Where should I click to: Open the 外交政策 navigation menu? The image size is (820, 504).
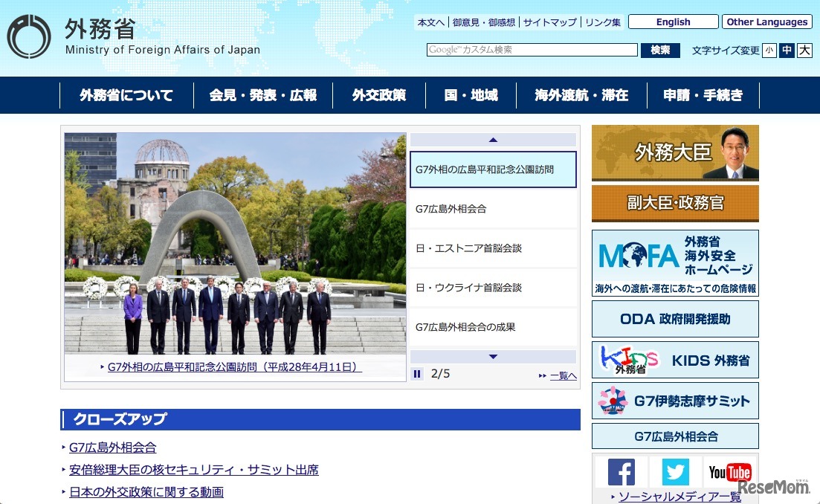[x=380, y=95]
